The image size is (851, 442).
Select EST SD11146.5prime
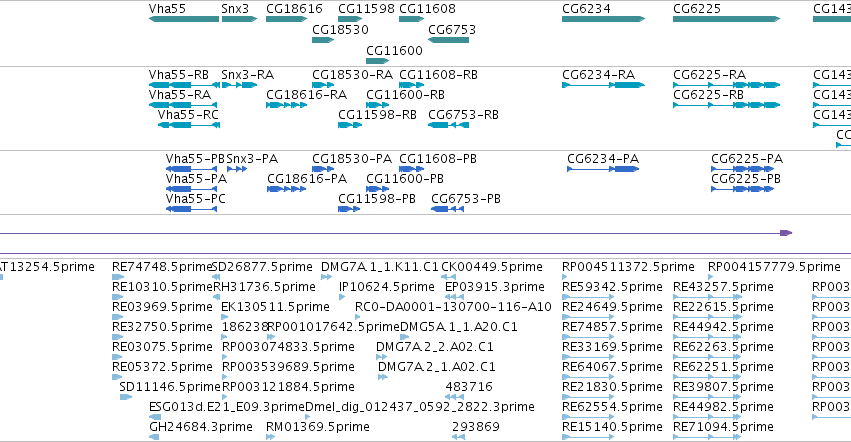(x=170, y=387)
